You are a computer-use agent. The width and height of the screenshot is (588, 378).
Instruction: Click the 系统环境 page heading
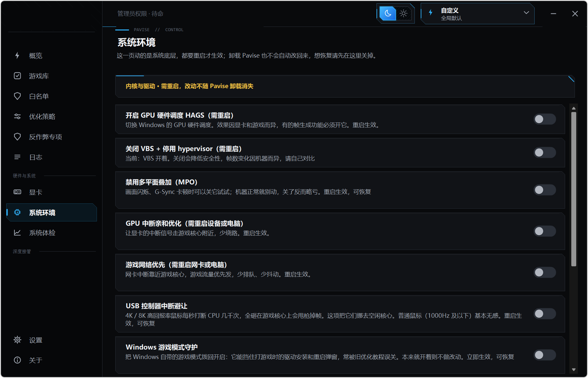[x=137, y=43]
